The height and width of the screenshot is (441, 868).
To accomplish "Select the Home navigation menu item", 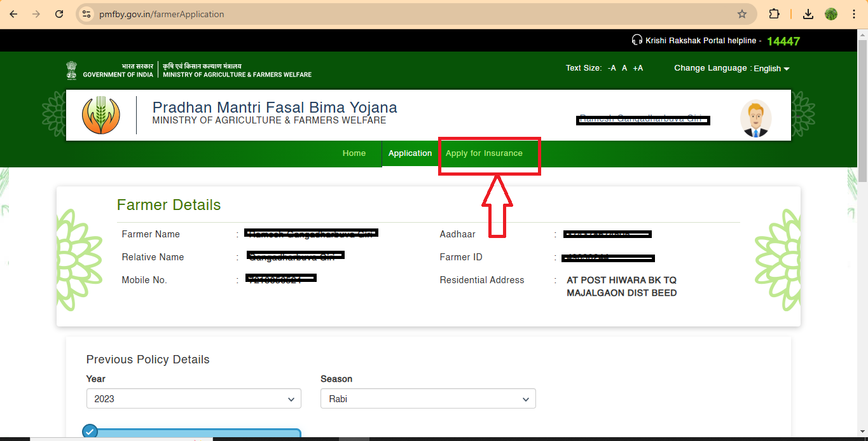I will pyautogui.click(x=354, y=153).
